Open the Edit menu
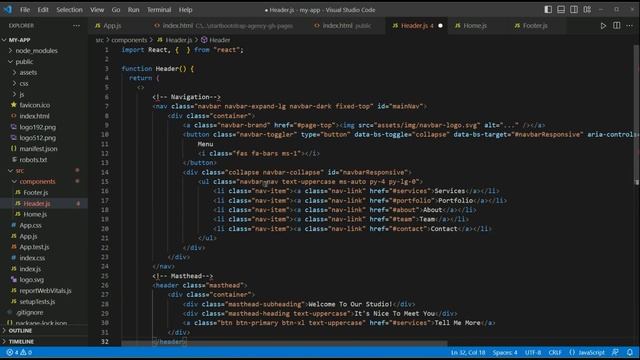Image resolution: width=640 pixels, height=360 pixels. [x=43, y=10]
